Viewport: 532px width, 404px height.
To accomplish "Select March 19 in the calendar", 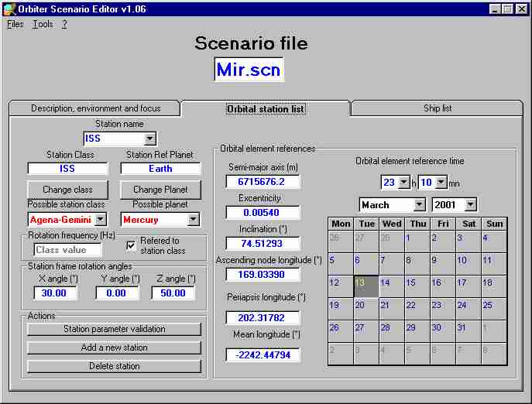I will pos(341,309).
